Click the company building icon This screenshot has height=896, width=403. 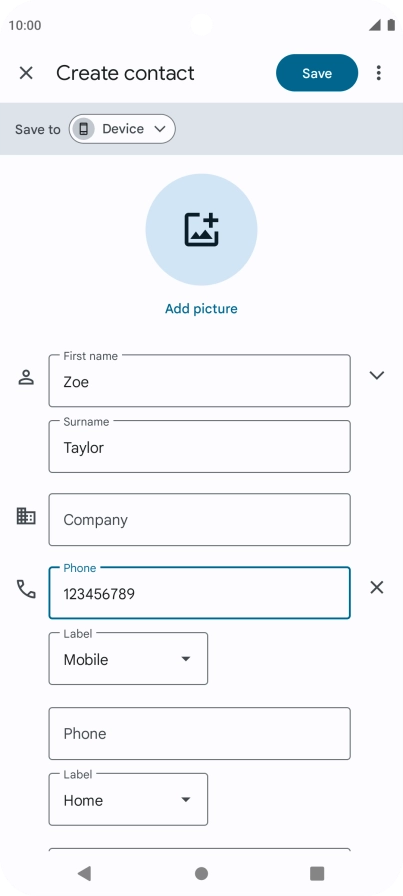click(26, 517)
